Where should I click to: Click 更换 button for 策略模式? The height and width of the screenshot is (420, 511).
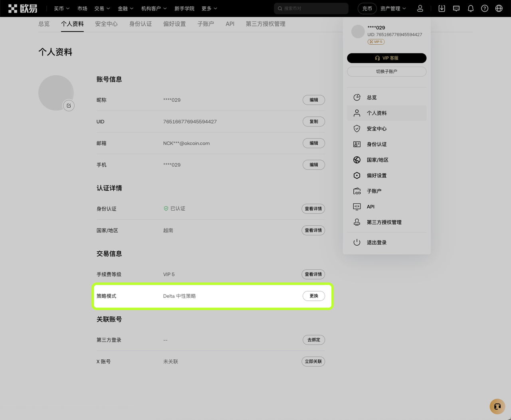[x=314, y=296]
